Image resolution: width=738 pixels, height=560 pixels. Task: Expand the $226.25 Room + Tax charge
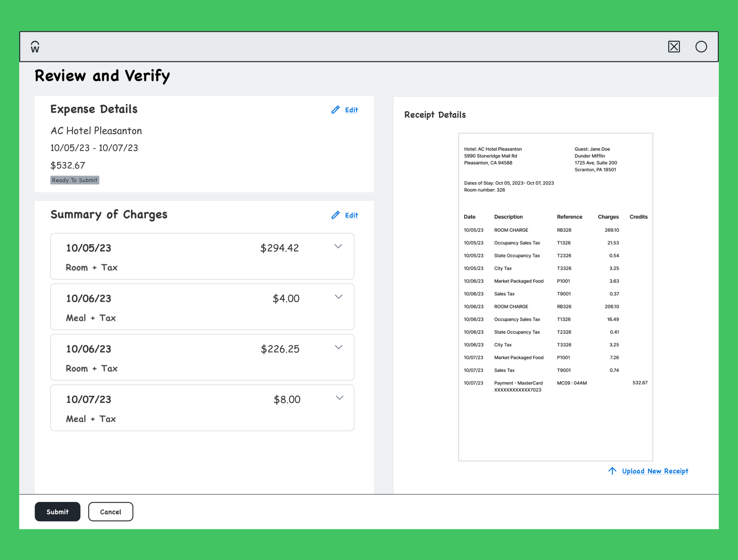pos(339,347)
